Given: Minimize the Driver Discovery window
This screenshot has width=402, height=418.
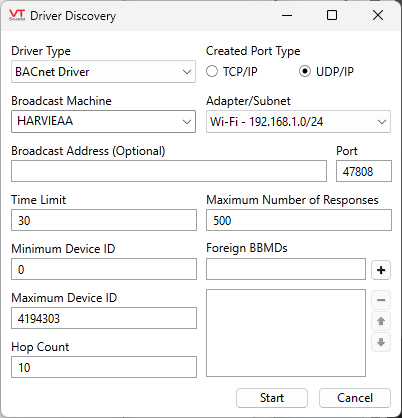Looking at the screenshot, I should click(287, 15).
